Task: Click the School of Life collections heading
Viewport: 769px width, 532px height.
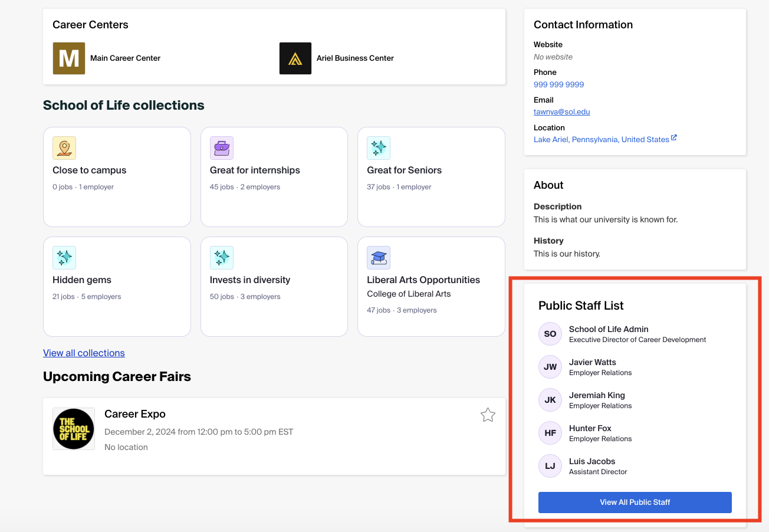Action: pos(124,106)
